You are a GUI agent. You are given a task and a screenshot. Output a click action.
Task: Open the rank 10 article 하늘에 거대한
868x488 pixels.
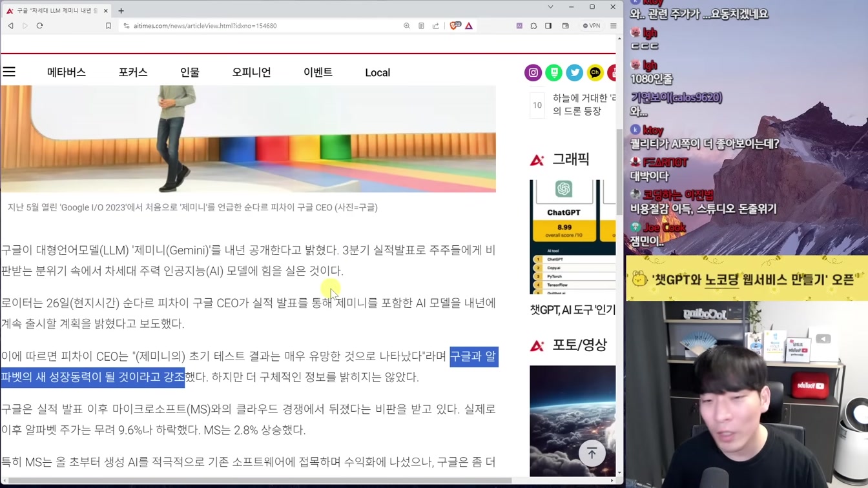pos(584,105)
